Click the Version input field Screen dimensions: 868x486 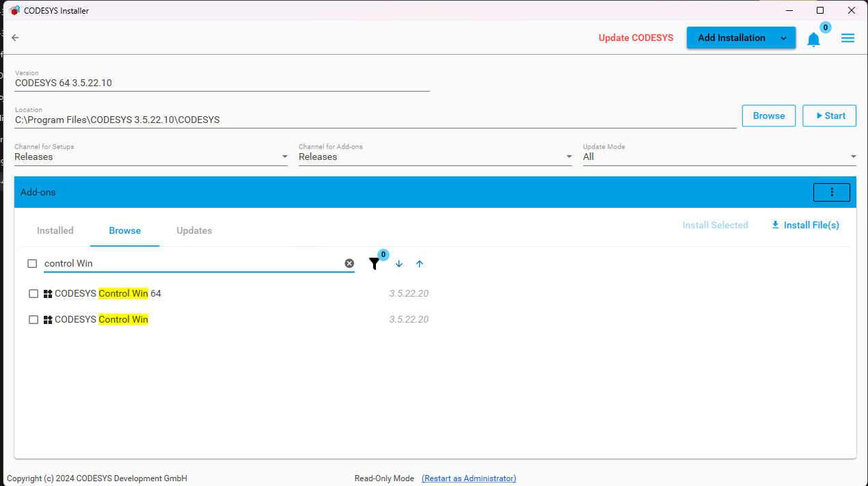click(222, 83)
